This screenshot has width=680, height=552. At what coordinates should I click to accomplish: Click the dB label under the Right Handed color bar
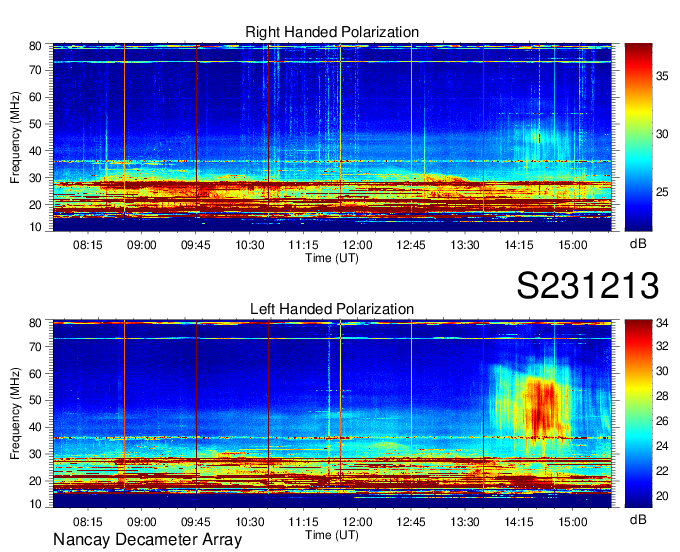(638, 244)
